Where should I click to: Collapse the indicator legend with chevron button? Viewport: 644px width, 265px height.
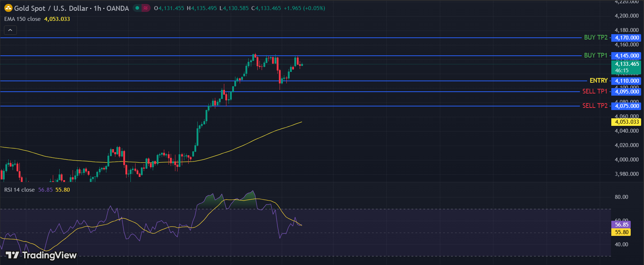(10, 30)
